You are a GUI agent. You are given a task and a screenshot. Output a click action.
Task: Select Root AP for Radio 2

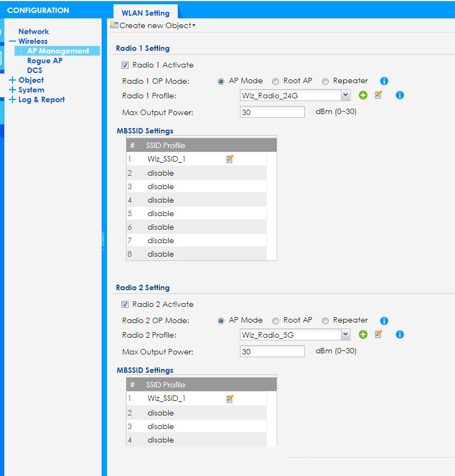point(275,321)
